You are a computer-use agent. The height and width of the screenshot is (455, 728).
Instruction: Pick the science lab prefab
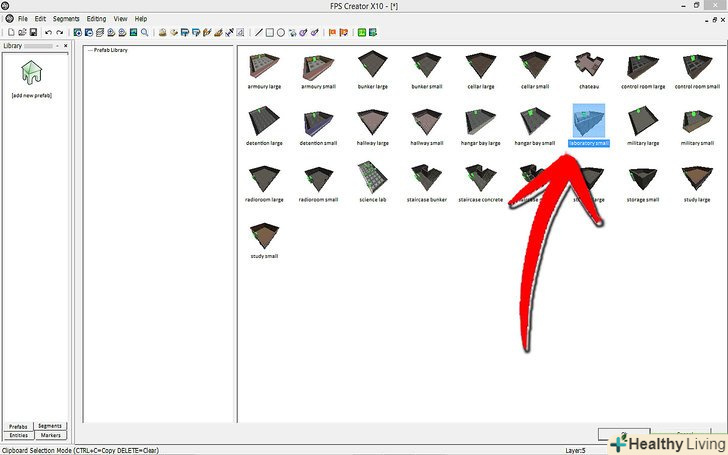tap(373, 182)
